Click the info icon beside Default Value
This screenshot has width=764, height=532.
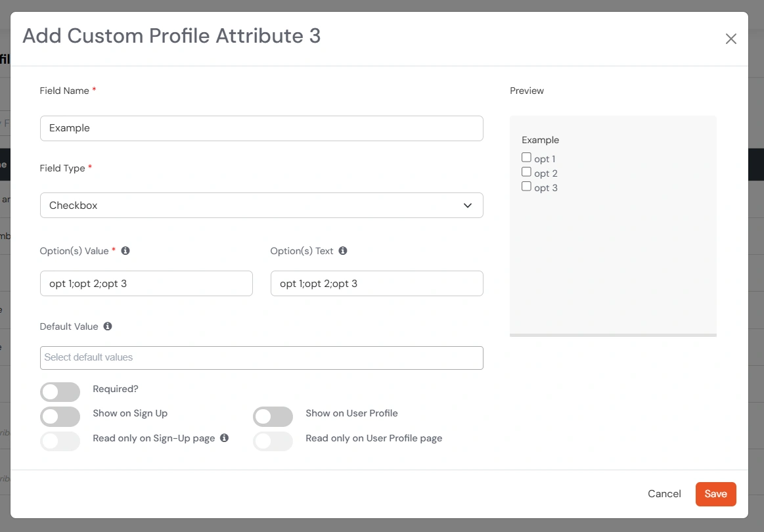pos(108,326)
